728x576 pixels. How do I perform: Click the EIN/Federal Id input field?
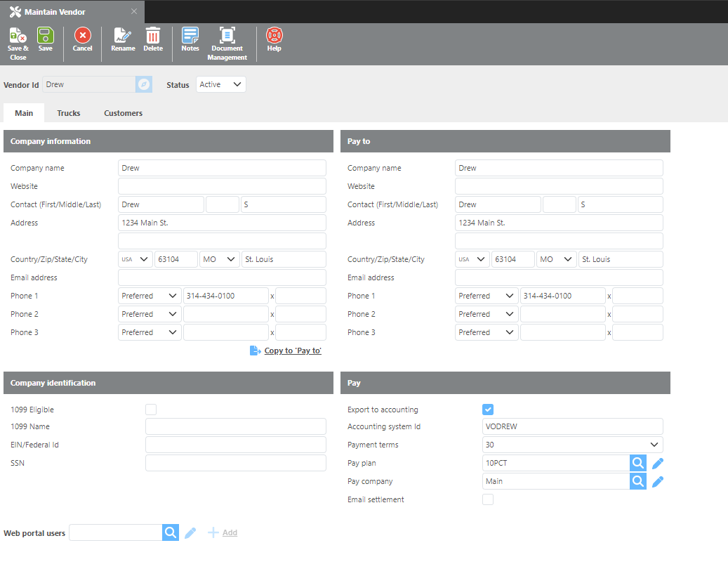point(235,445)
